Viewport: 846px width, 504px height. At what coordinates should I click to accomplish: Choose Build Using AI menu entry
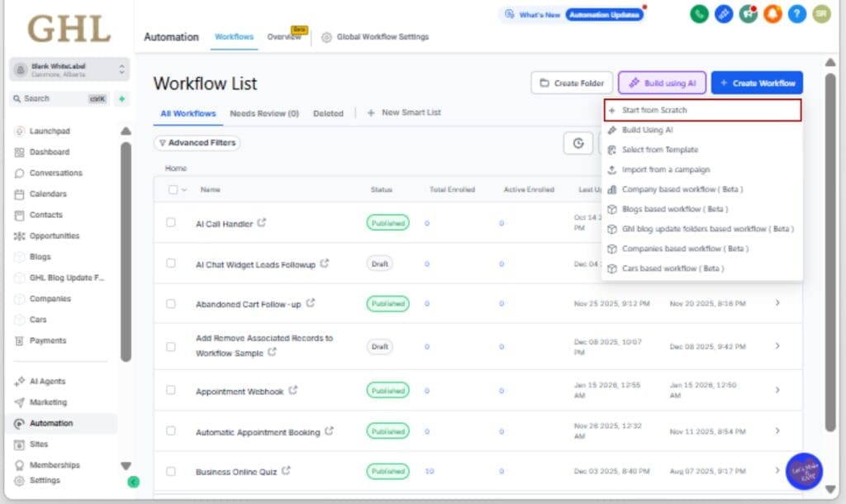702,130
